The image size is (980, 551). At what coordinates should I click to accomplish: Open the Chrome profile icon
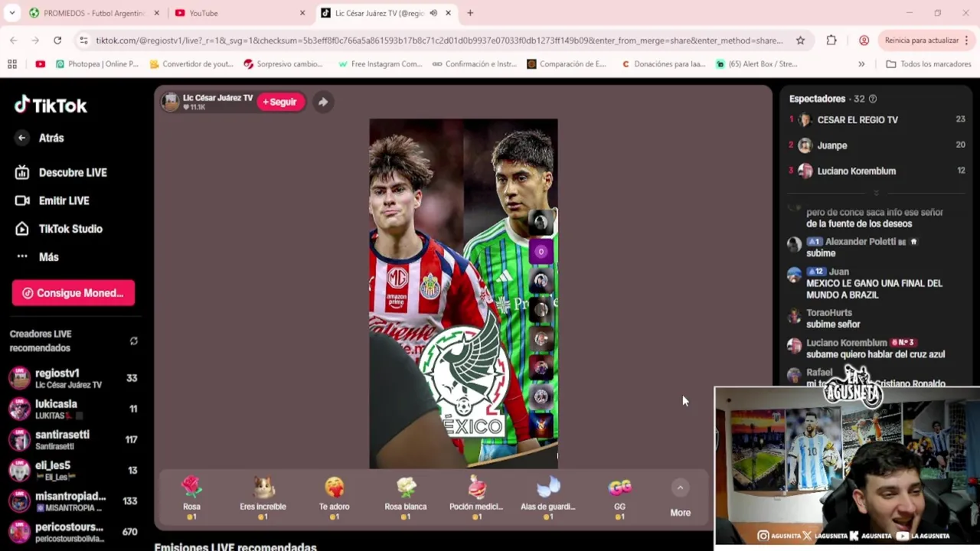(x=864, y=41)
